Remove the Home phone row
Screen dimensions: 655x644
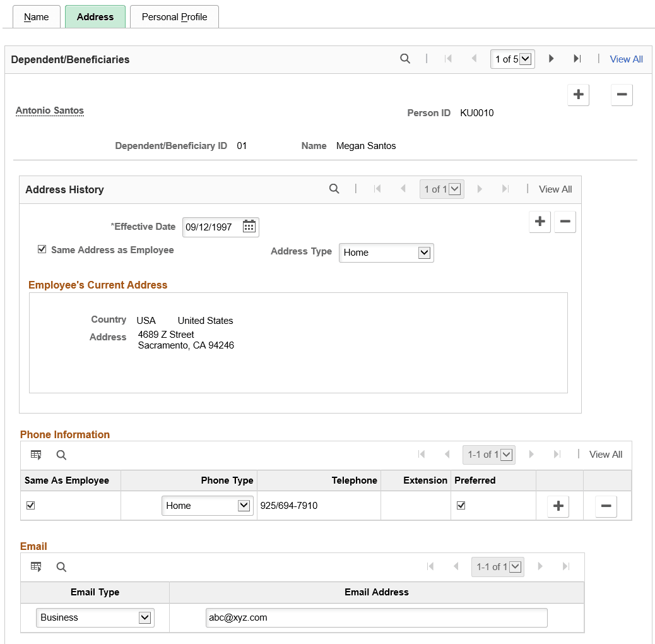coord(605,506)
